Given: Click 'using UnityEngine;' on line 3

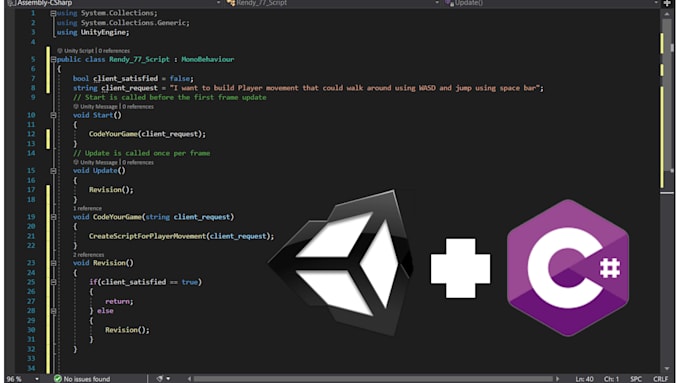Looking at the screenshot, I should tap(93, 33).
